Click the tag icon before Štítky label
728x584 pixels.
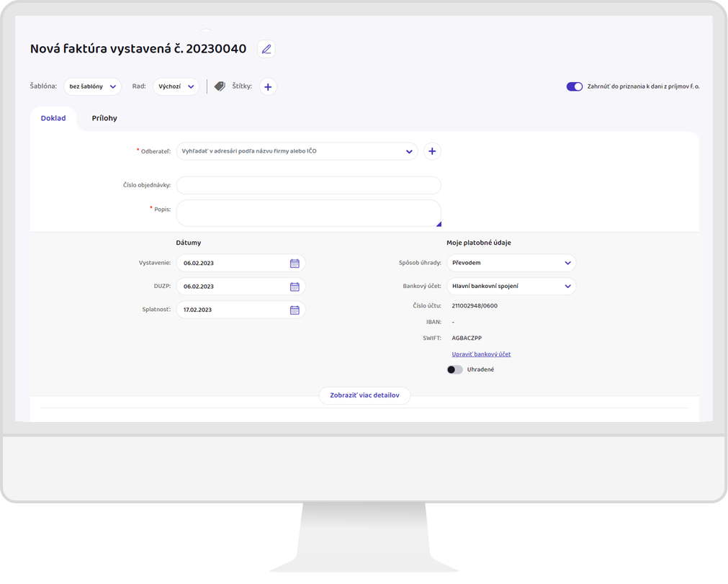220,86
